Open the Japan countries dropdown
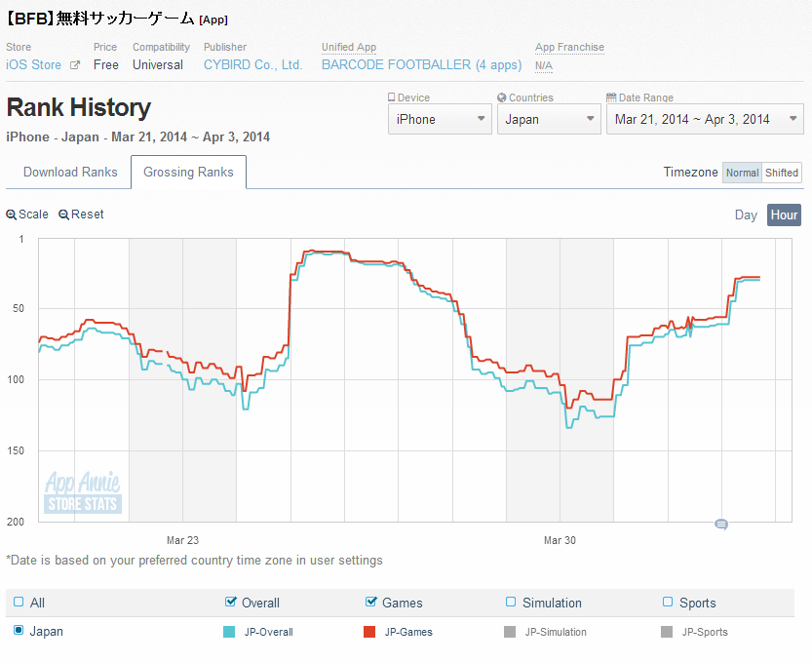 click(x=549, y=119)
